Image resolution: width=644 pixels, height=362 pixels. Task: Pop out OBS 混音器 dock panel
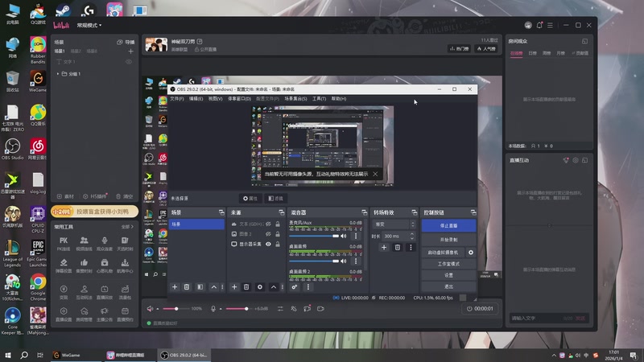tap(365, 212)
